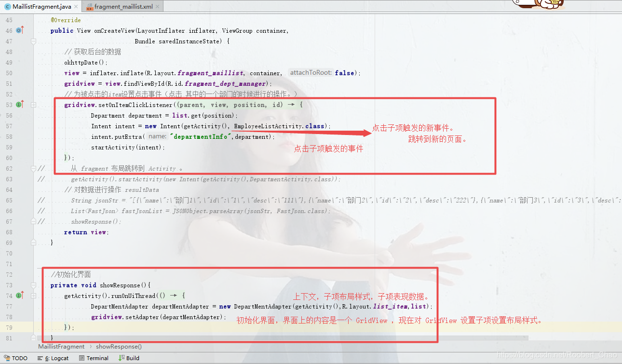
Task: Toggle the fold marker at line 67
Action: pyautogui.click(x=33, y=221)
